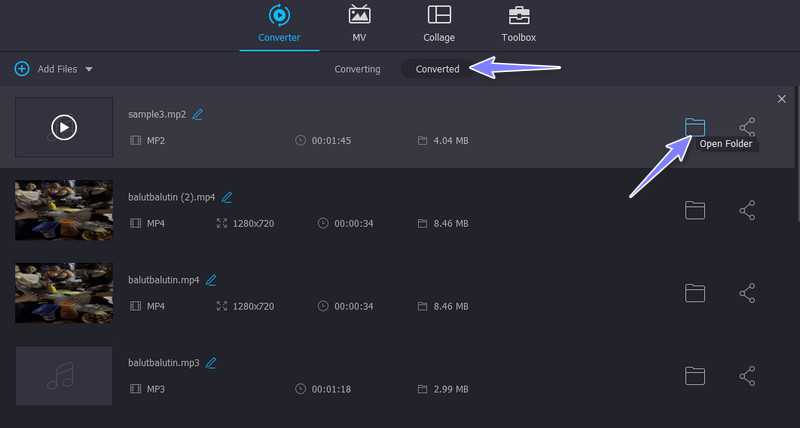Share the balutbalutin.mp3 file

coord(747,376)
